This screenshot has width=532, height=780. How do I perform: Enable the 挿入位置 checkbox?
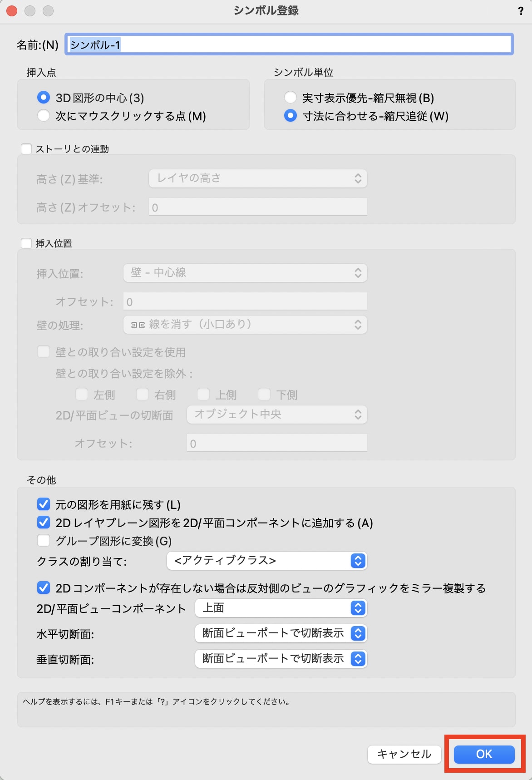point(26,243)
